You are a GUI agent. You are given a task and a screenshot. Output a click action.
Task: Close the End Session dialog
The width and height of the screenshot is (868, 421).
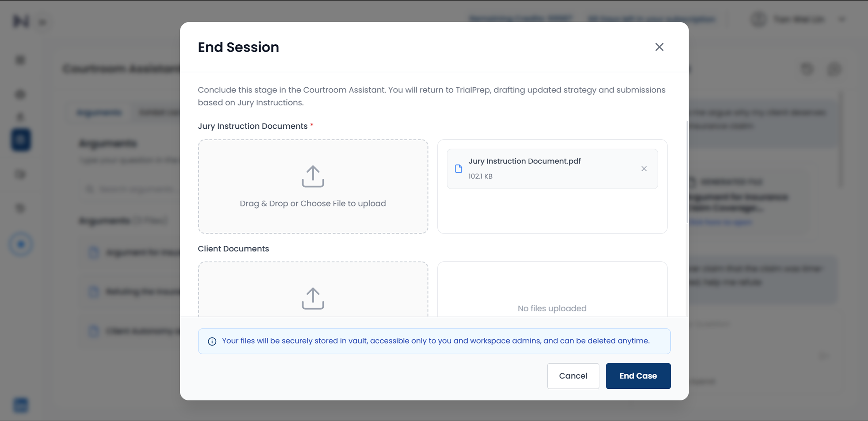(x=659, y=47)
